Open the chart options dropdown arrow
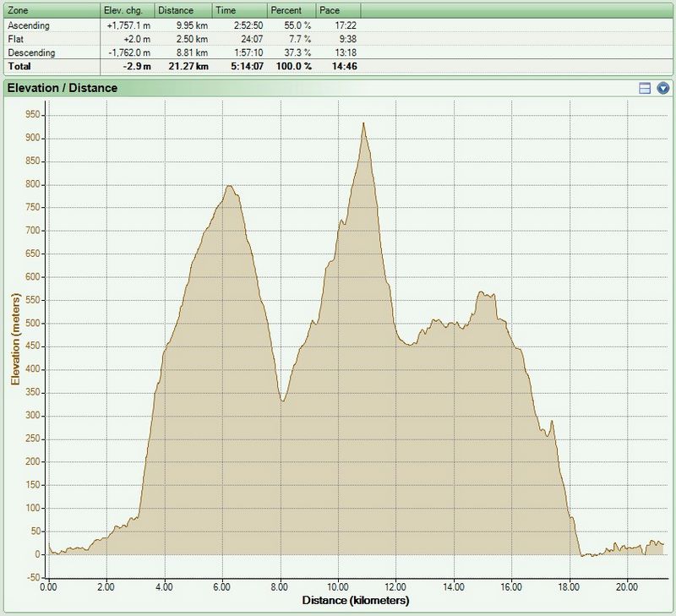The height and width of the screenshot is (616, 676). tap(663, 88)
